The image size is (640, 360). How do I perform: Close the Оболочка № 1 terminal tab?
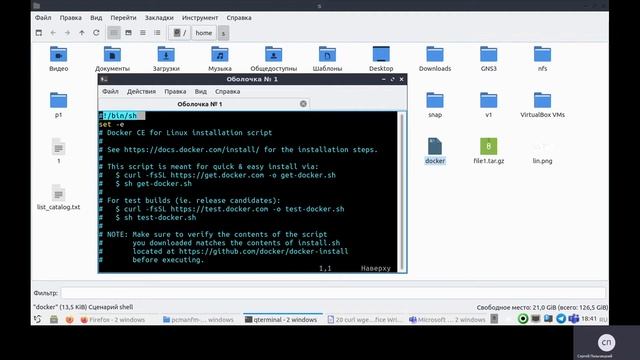303,104
